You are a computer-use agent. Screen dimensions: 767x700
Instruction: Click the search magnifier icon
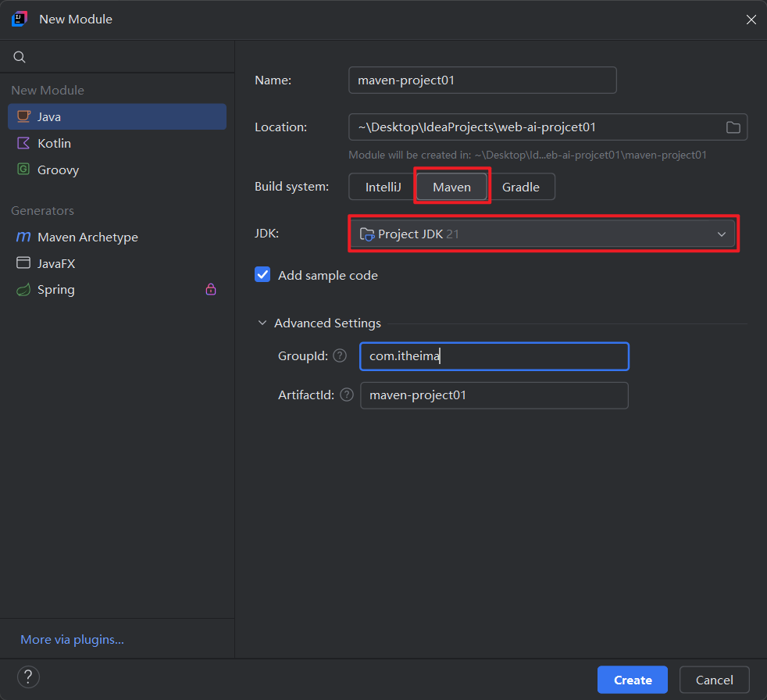point(20,57)
